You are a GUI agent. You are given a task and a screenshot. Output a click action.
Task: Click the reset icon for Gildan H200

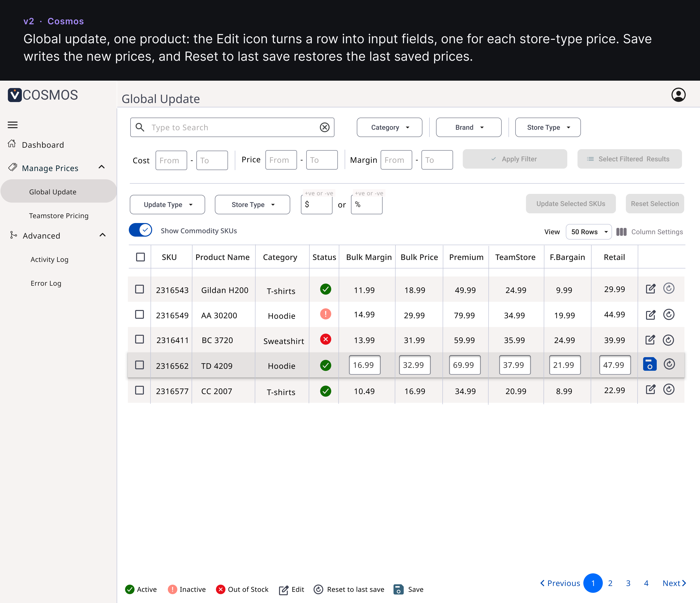tap(669, 288)
